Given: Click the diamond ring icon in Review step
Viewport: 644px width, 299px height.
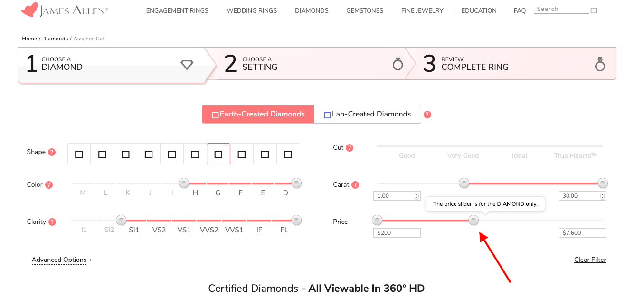Looking at the screenshot, I should 600,64.
